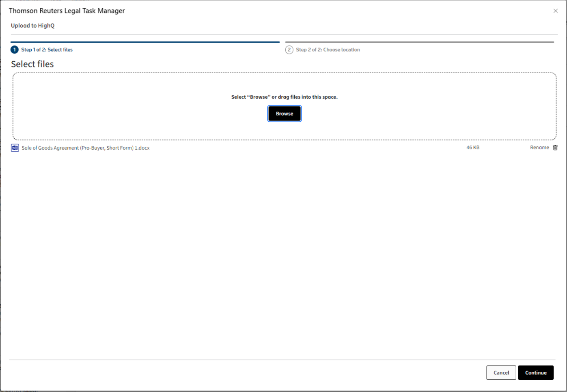
Task: Click the gray step 2 progress bar
Action: point(419,42)
